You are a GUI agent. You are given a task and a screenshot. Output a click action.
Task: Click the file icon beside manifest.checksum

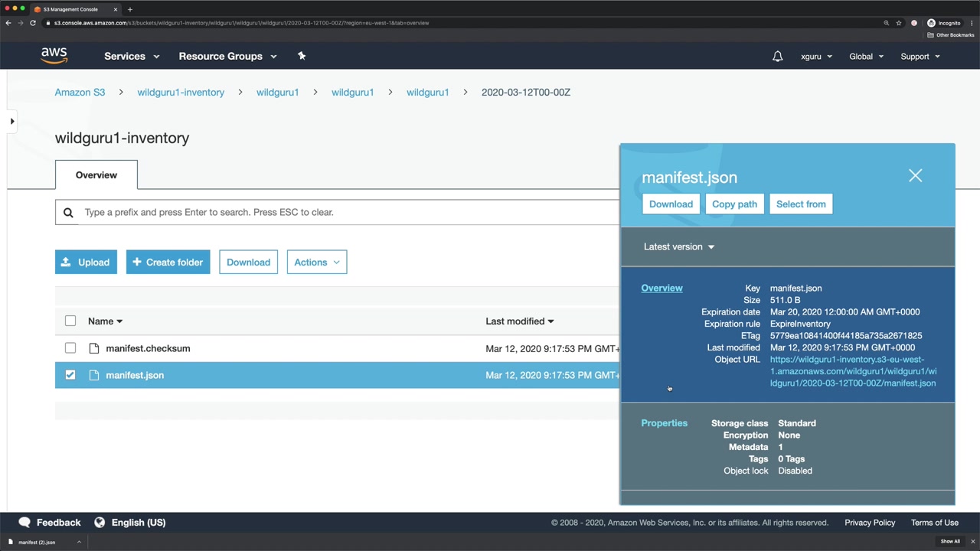coord(94,348)
